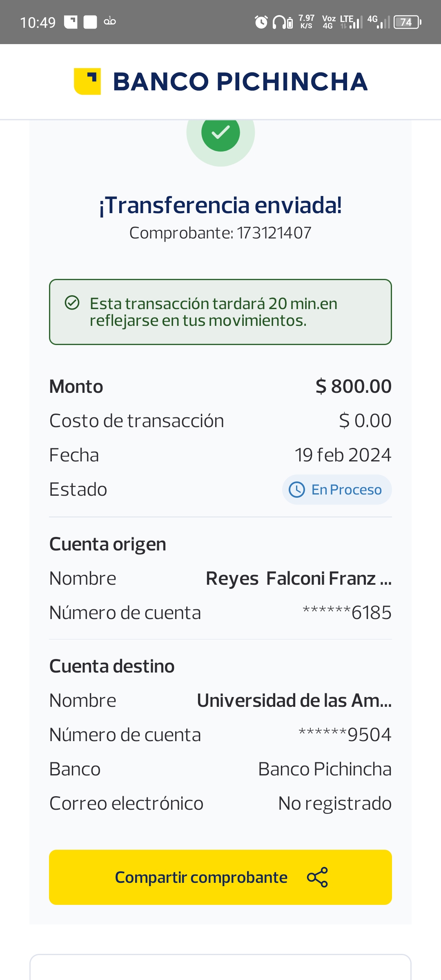Tap the ¡Transferencia enviada! heading
This screenshot has height=980, width=441.
[x=220, y=205]
